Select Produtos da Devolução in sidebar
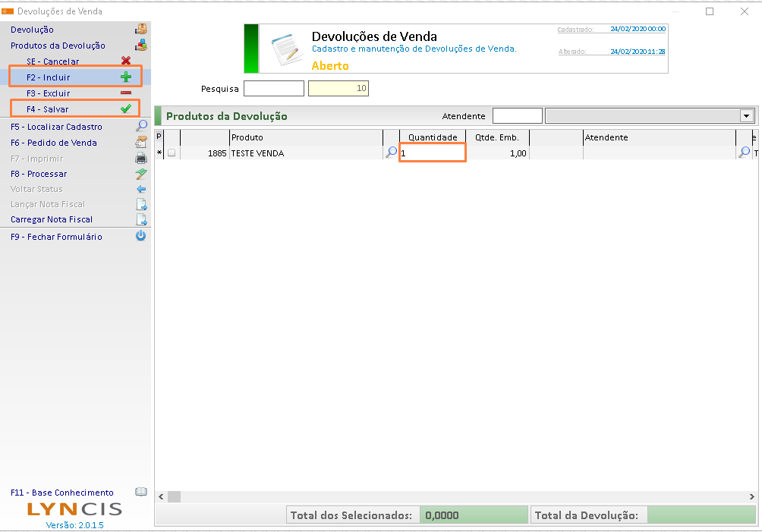Viewport: 762px width, 532px height. (x=58, y=46)
